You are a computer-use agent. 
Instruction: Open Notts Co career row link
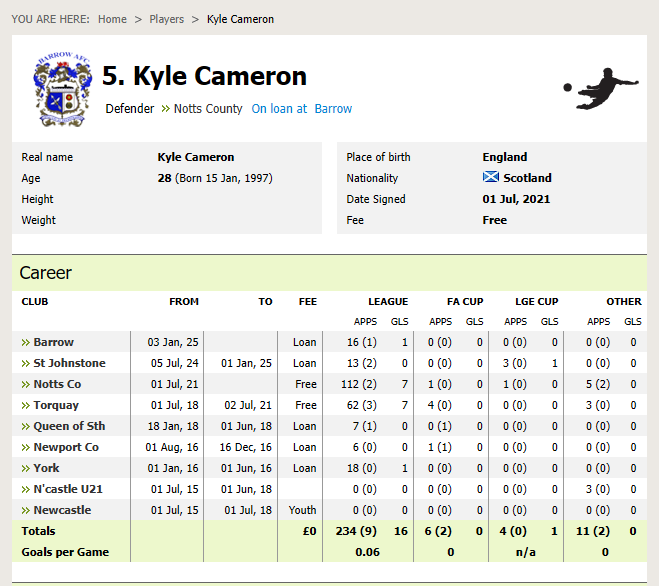click(57, 384)
